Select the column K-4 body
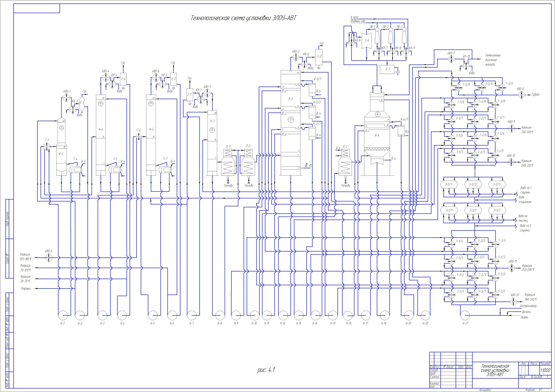 pyautogui.click(x=101, y=135)
